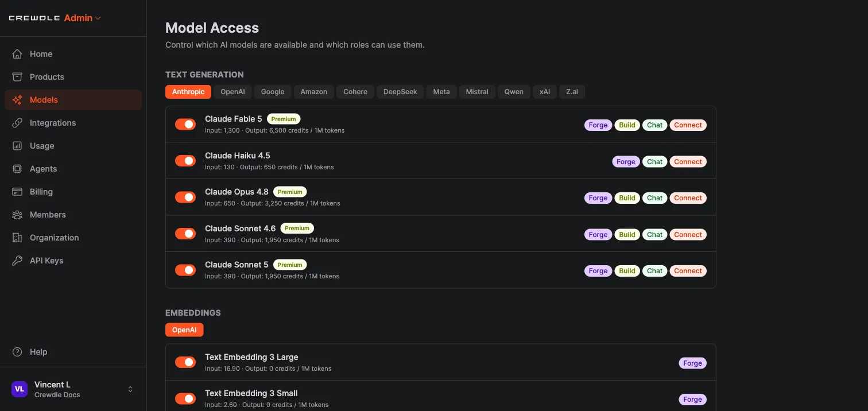Click the Integrations link icon
The width and height of the screenshot is (868, 411).
(x=18, y=123)
